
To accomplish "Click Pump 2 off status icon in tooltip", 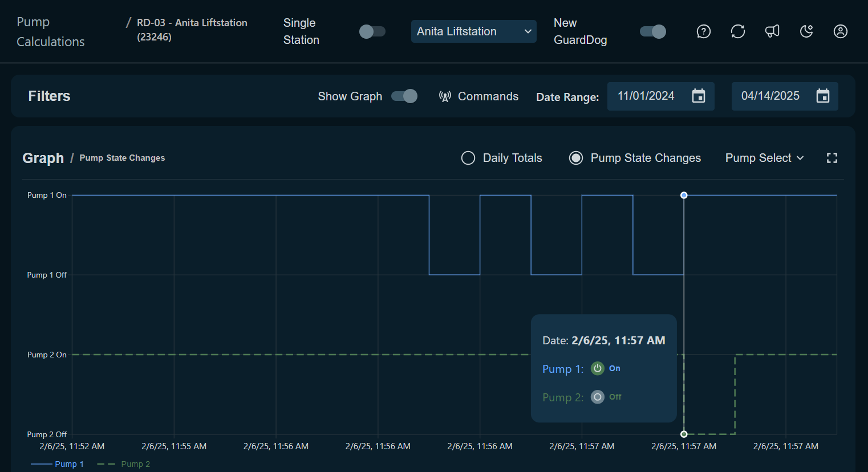I will [597, 397].
